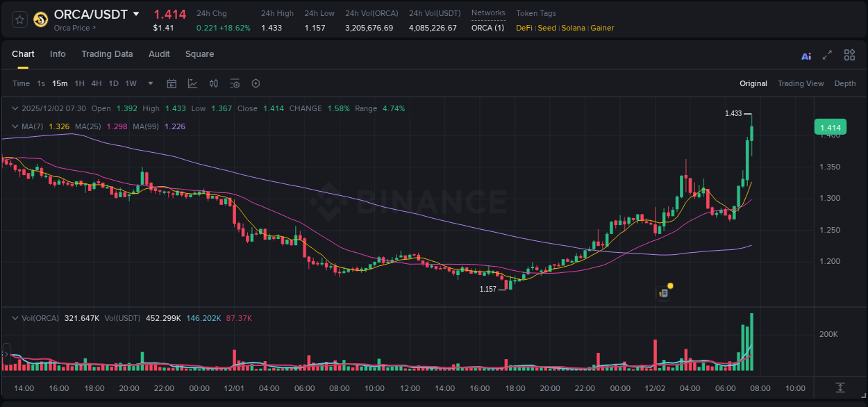Open the widgets grid icon
Image resolution: width=868 pixels, height=407 pixels.
[x=849, y=55]
